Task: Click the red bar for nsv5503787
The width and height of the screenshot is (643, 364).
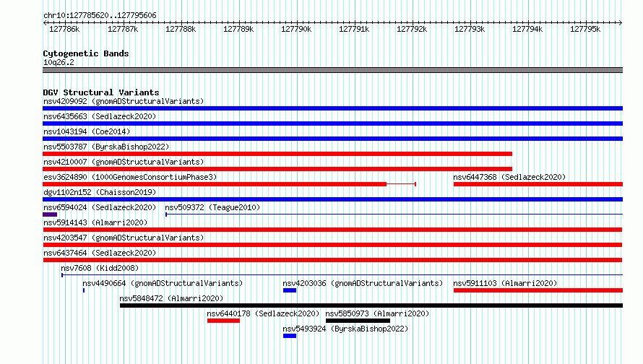Action: tap(277, 154)
